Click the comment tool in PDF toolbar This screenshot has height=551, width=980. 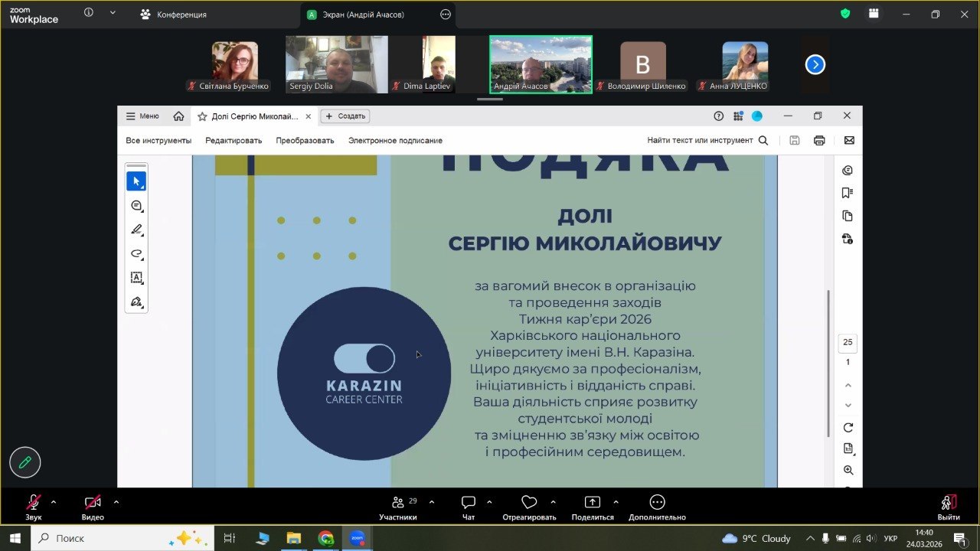pyautogui.click(x=136, y=206)
